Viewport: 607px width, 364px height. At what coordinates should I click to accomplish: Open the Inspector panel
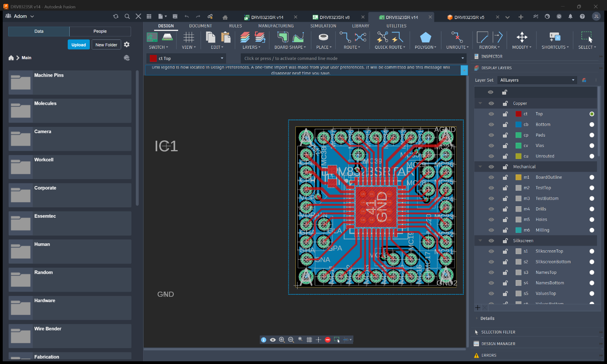pyautogui.click(x=492, y=56)
